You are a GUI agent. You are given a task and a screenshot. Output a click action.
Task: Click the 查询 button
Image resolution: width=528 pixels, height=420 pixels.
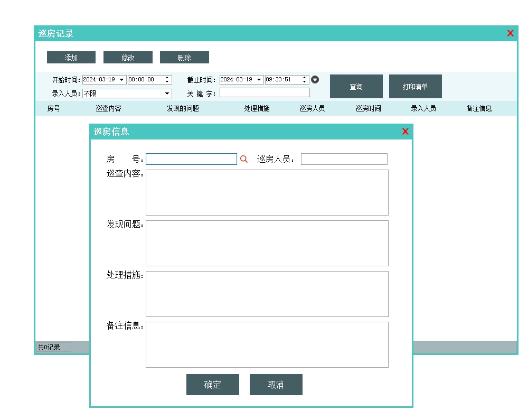[x=356, y=87]
